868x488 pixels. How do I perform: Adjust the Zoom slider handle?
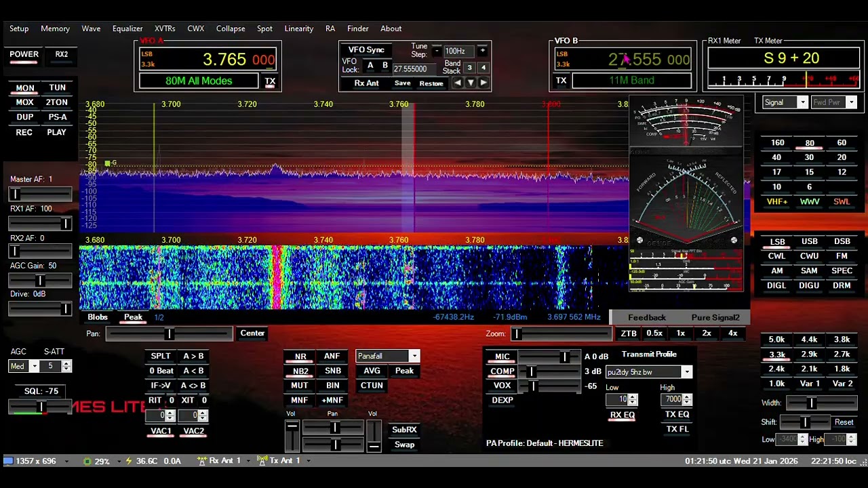tap(517, 333)
